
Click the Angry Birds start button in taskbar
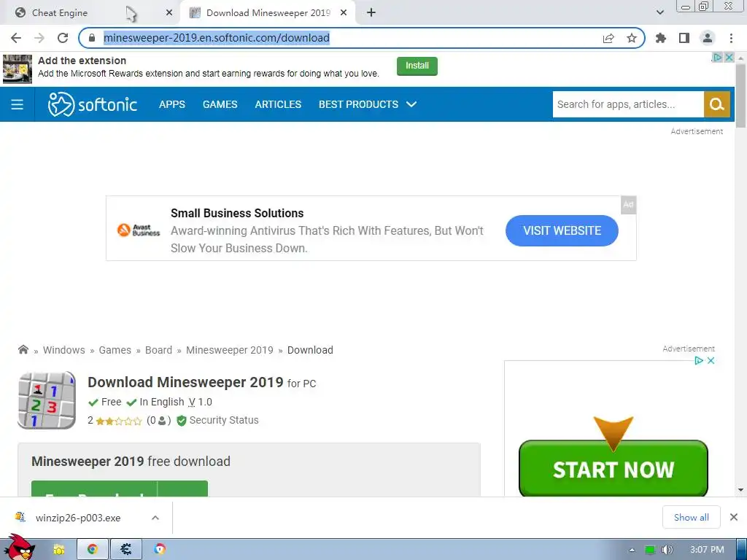click(19, 548)
